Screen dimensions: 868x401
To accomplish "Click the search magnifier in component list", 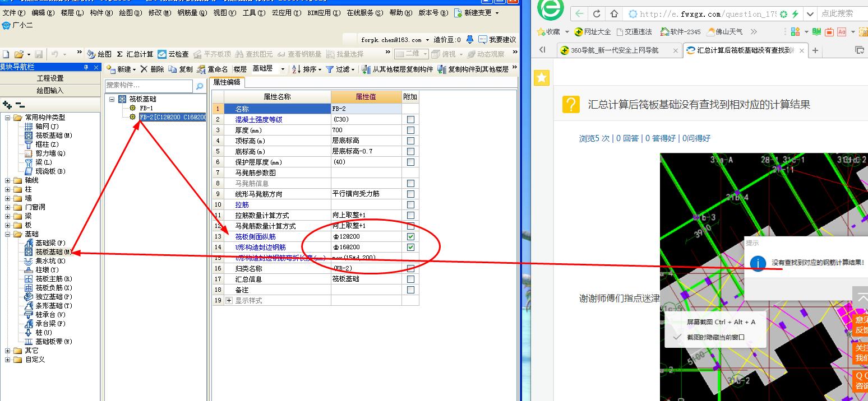I will click(200, 86).
